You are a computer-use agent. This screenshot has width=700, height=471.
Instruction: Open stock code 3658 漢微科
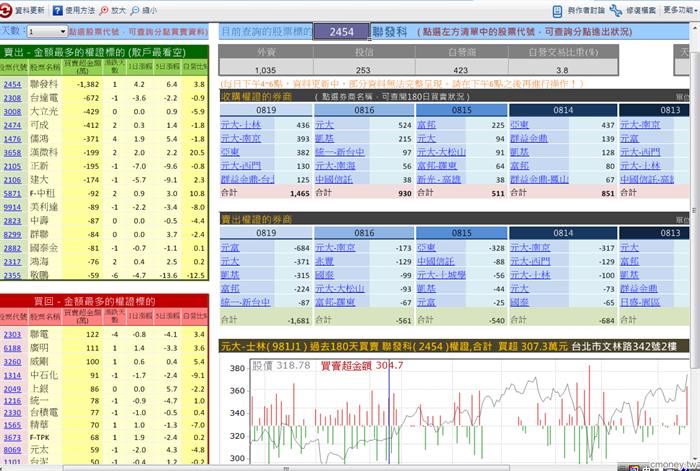(x=12, y=153)
